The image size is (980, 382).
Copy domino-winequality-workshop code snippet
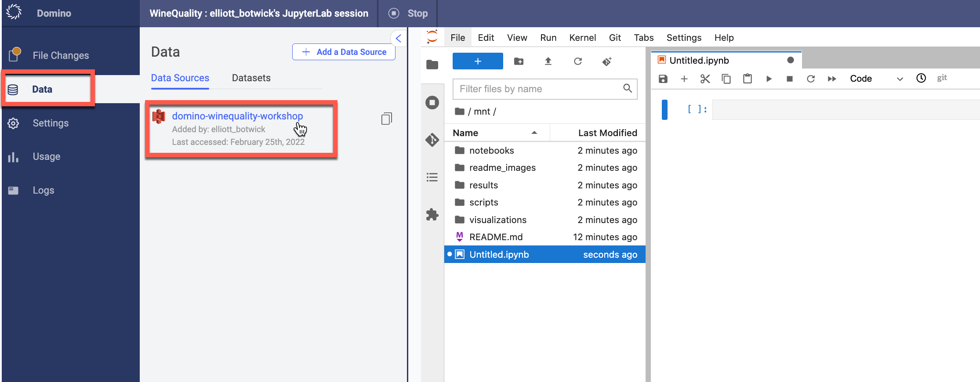click(386, 119)
